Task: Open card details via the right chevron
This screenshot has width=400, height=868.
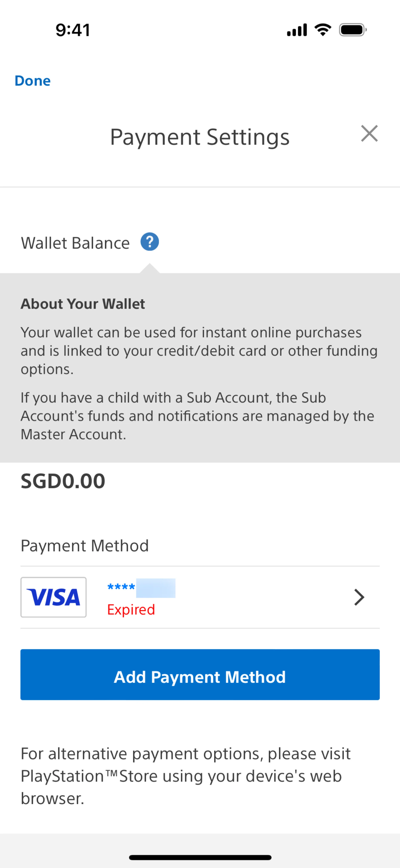Action: 359,597
